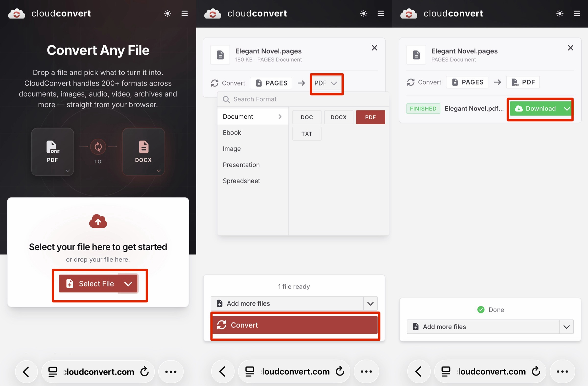Choose DOC output format
The height and width of the screenshot is (386, 588).
coord(307,117)
